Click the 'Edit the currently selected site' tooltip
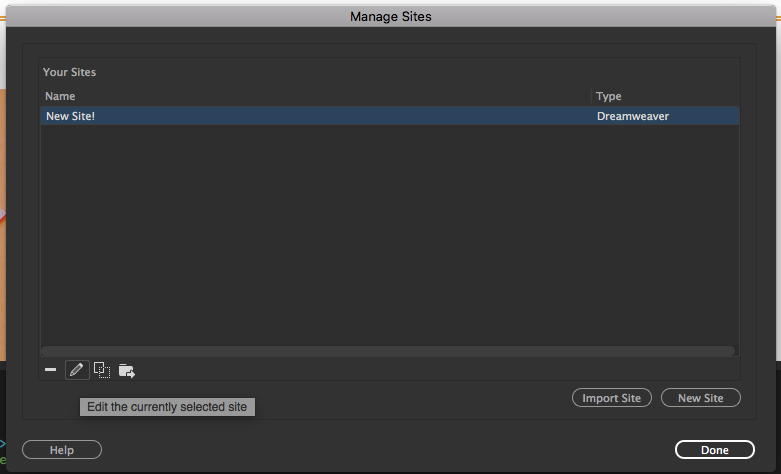 click(167, 407)
